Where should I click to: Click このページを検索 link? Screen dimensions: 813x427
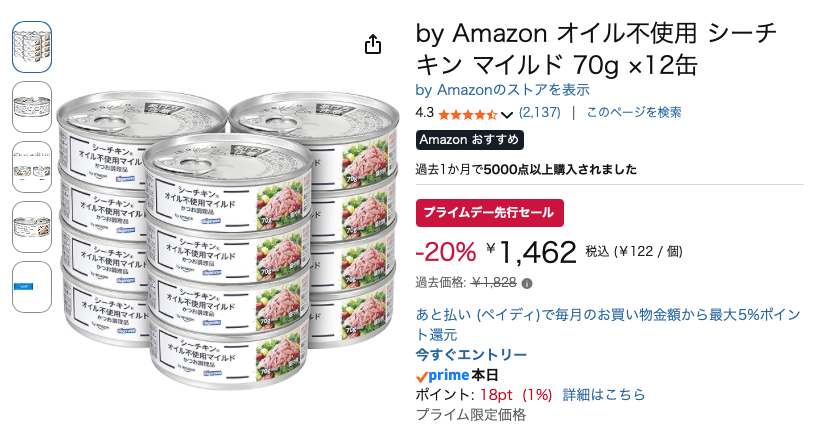tap(634, 112)
